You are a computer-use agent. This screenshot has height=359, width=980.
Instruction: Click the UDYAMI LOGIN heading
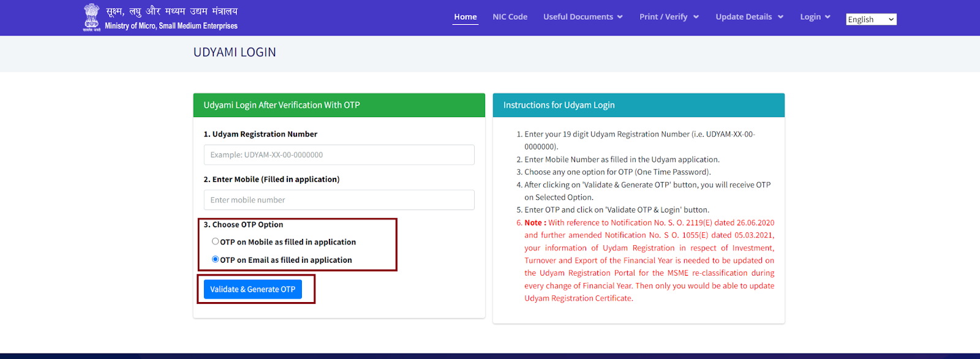click(235, 53)
